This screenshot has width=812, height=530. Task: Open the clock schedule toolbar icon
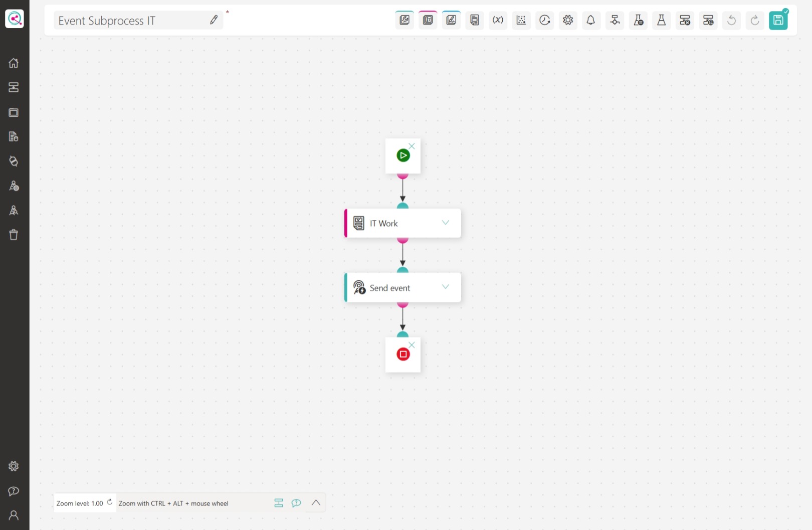pyautogui.click(x=544, y=20)
